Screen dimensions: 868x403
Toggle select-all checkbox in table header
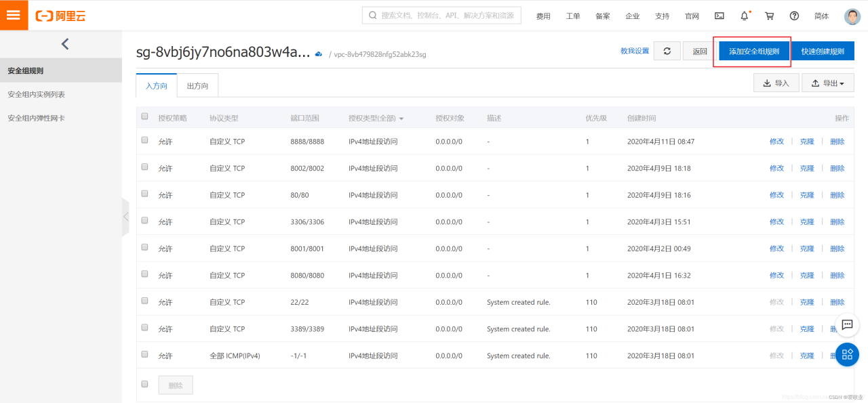144,116
